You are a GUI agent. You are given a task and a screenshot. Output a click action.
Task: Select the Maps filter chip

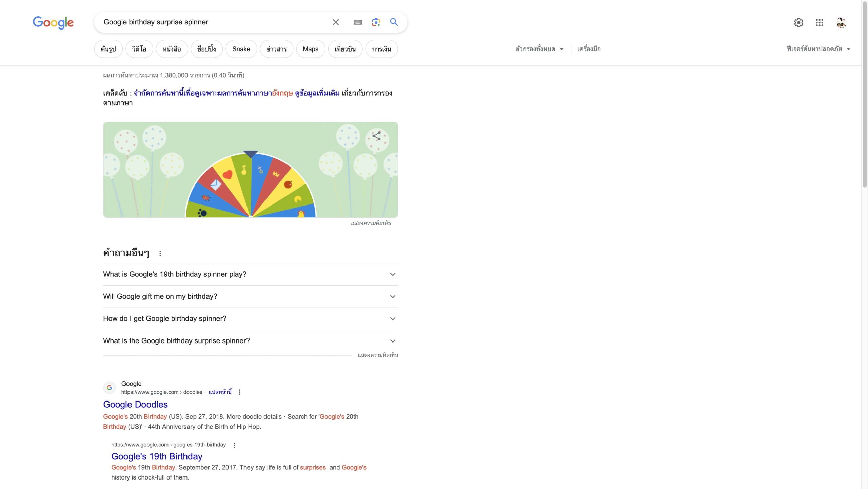(310, 49)
